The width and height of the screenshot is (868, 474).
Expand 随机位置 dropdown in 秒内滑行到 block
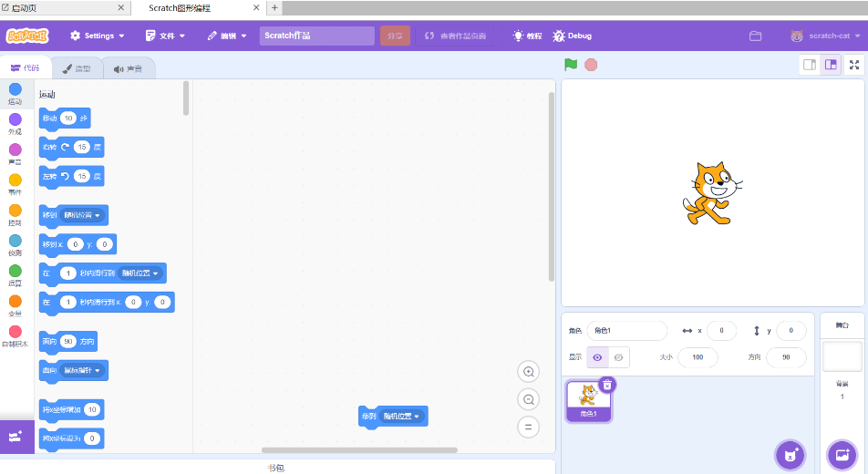[140, 273]
